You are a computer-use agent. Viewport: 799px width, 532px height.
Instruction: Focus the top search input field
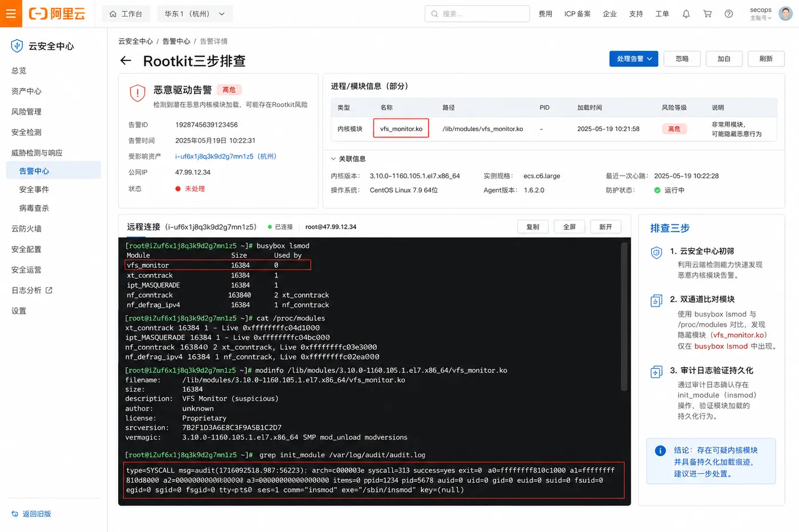(x=477, y=14)
